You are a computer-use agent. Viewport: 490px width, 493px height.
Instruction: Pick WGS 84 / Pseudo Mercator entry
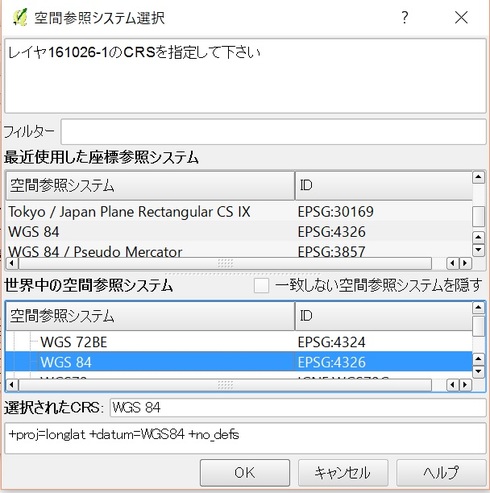click(239, 251)
